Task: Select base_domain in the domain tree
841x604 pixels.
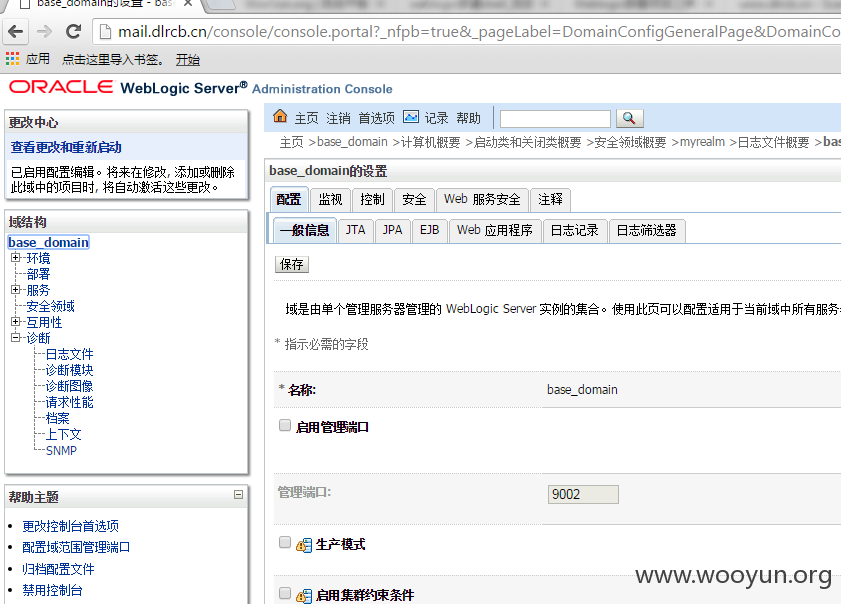Action: [x=48, y=242]
